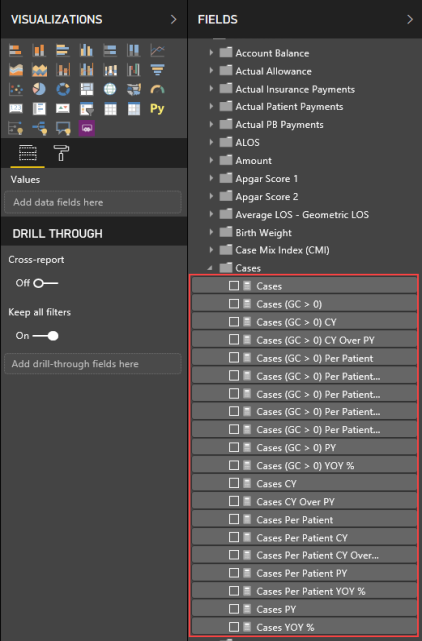Image resolution: width=422 pixels, height=641 pixels.
Task: Switch to the Fields well tab
Action: click(28, 153)
